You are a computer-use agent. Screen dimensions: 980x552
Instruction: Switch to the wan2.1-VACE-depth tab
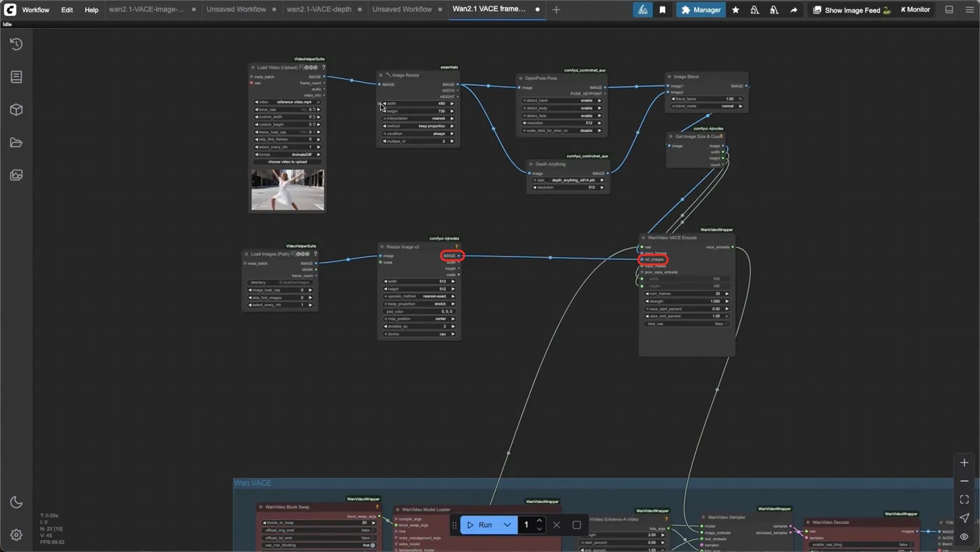(x=318, y=10)
